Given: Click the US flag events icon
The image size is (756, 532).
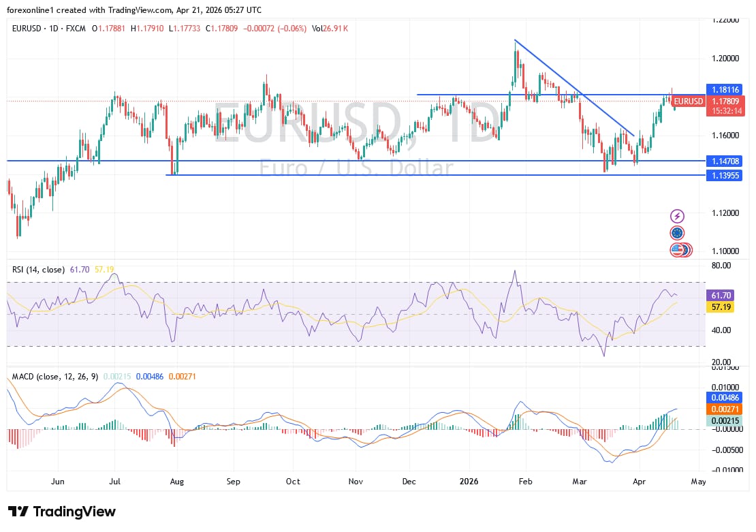Looking at the screenshot, I should (675, 249).
